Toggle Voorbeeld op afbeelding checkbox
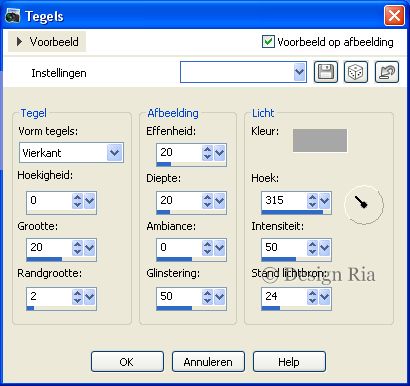This screenshot has height=386, width=410. [268, 42]
